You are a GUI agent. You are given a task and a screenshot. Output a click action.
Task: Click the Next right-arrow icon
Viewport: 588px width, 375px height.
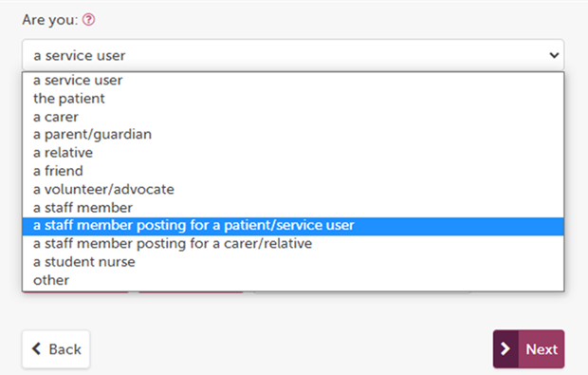(505, 348)
